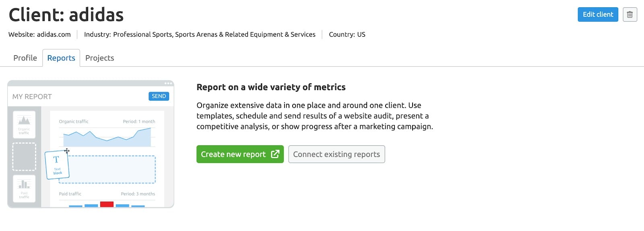644x231 pixels.
Task: Click the 'Period: 1 month' label
Action: 139,122
